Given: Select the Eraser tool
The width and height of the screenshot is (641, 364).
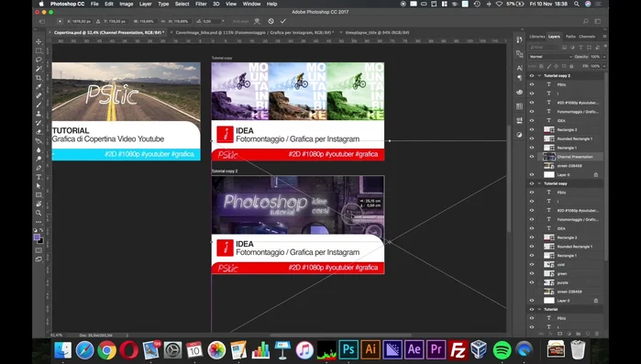Looking at the screenshot, I should 39,131.
